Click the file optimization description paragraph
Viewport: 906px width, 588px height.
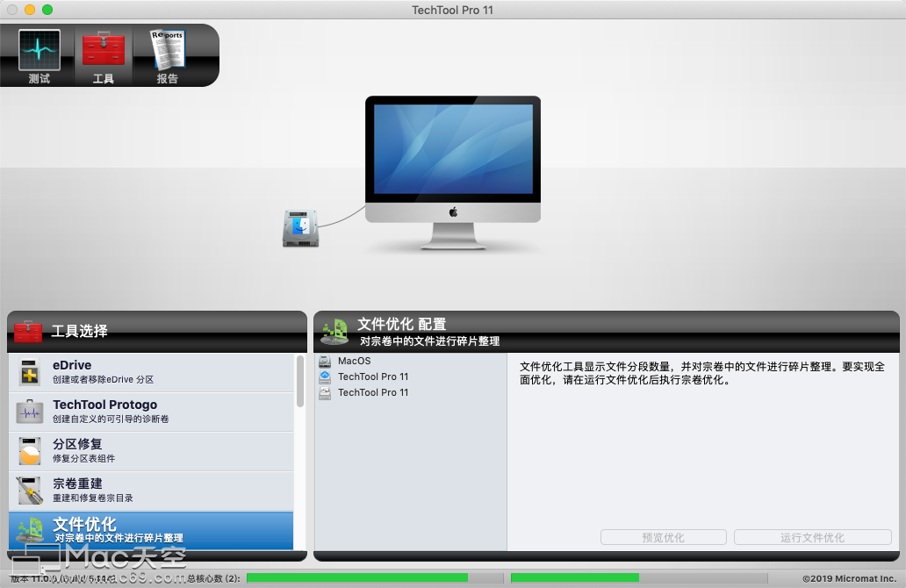[x=702, y=373]
